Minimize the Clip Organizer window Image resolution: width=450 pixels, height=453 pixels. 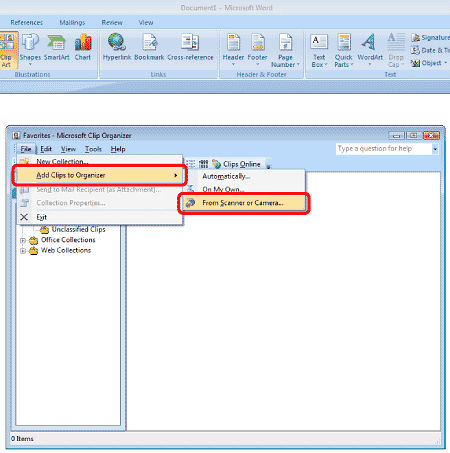point(397,136)
